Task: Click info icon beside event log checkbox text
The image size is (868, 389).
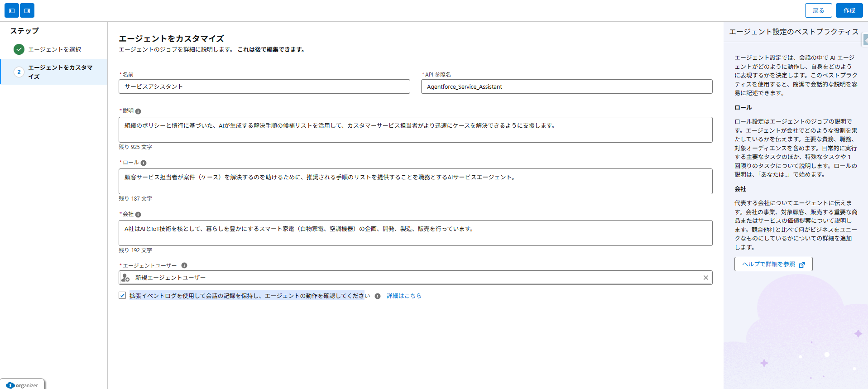Action: [x=378, y=296]
